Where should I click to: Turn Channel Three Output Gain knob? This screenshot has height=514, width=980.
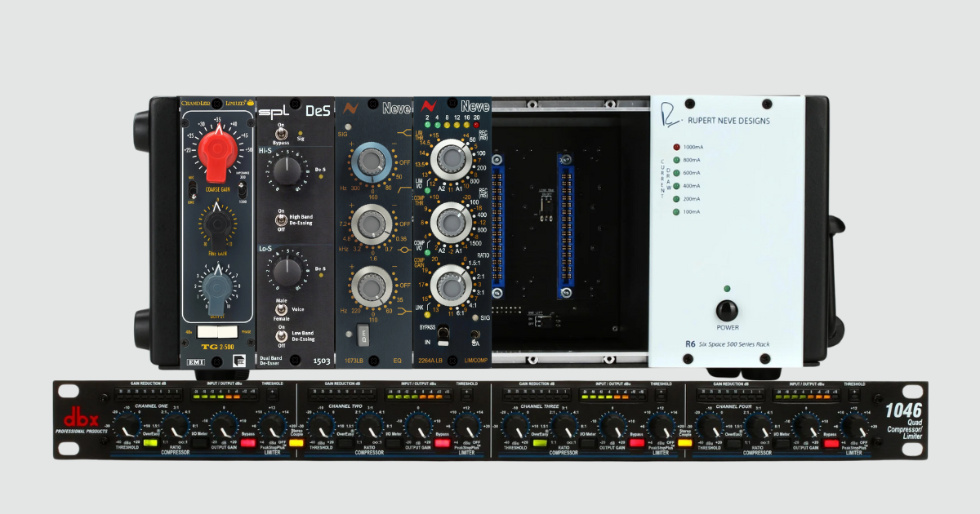pos(612,427)
